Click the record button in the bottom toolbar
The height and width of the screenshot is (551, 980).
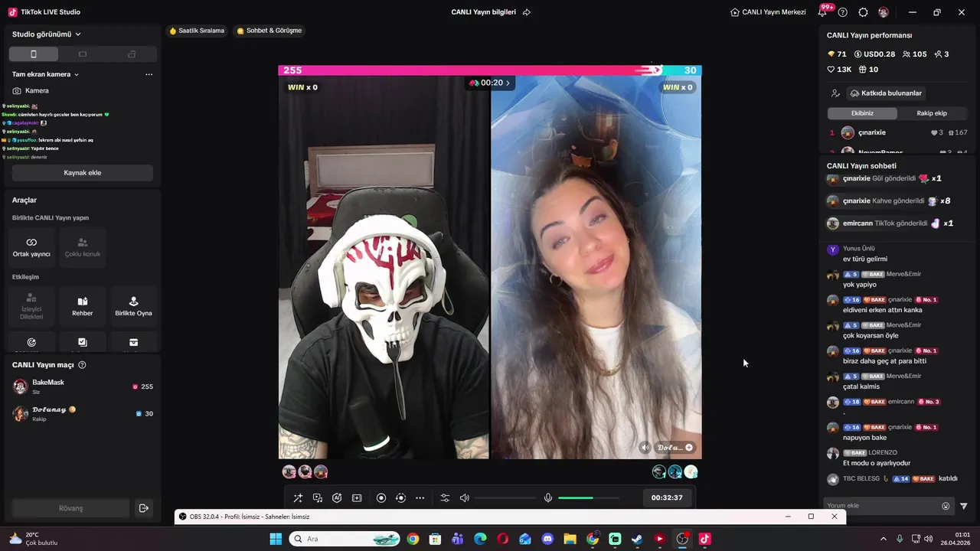381,498
